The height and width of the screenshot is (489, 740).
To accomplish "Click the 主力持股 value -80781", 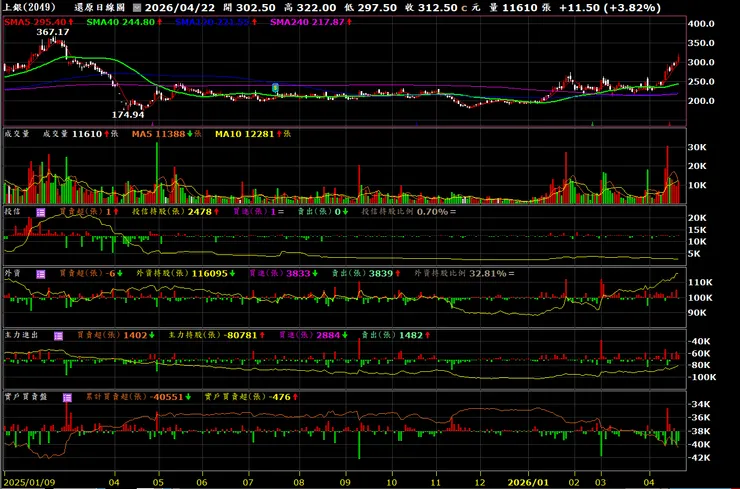I will (x=241, y=335).
